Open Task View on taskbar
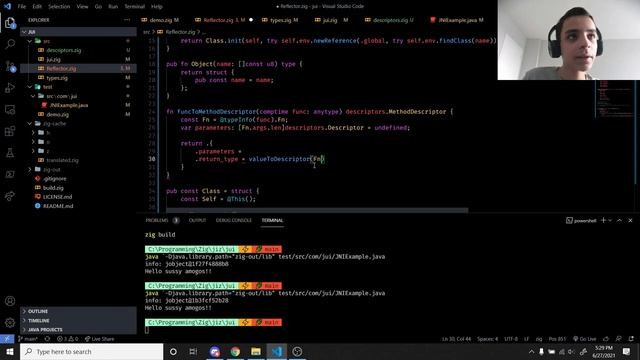The height and width of the screenshot is (360, 640). [193, 351]
